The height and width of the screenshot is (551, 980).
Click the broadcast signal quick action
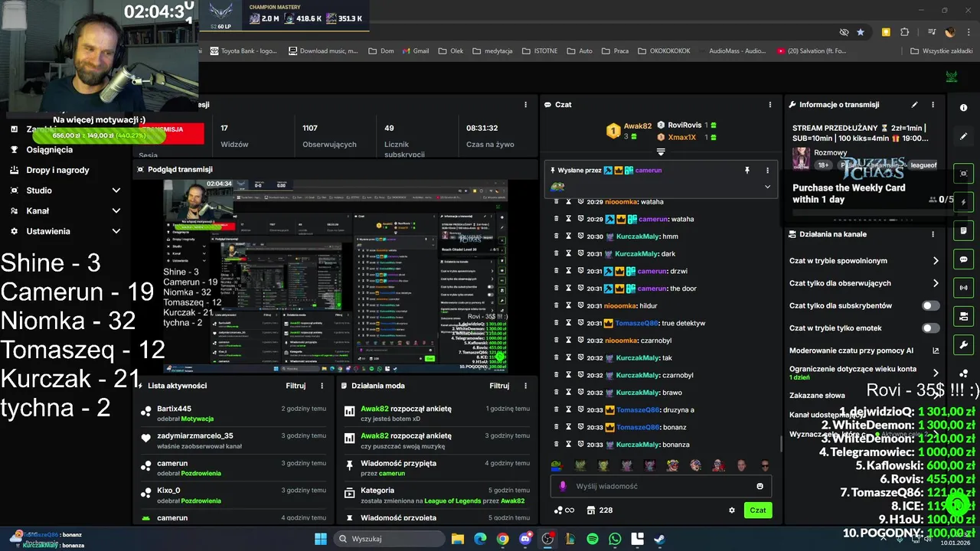(963, 288)
